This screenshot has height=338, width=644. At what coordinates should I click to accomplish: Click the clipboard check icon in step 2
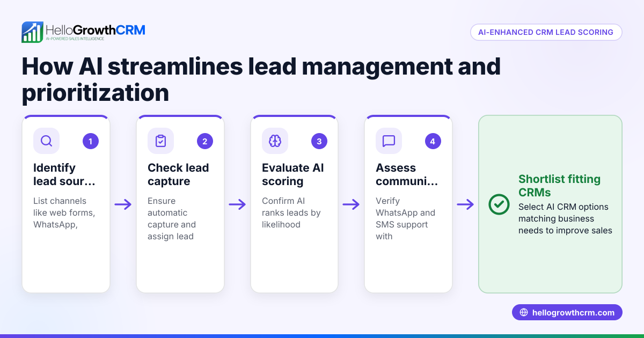pyautogui.click(x=160, y=141)
